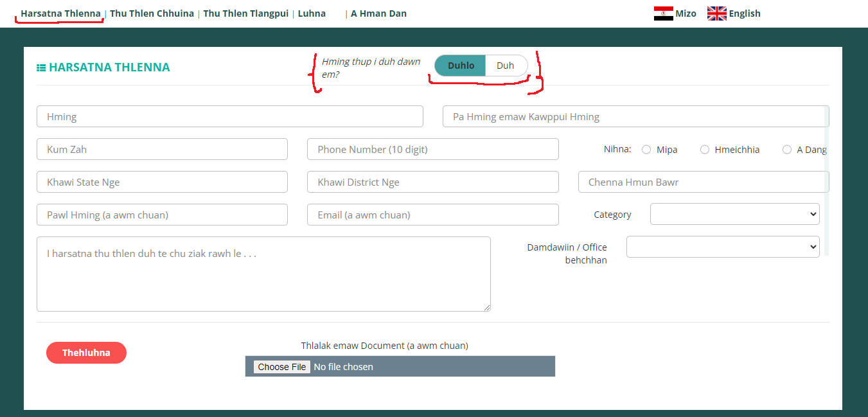Click 'Hming thup i duh dawn em?' text

(x=371, y=67)
